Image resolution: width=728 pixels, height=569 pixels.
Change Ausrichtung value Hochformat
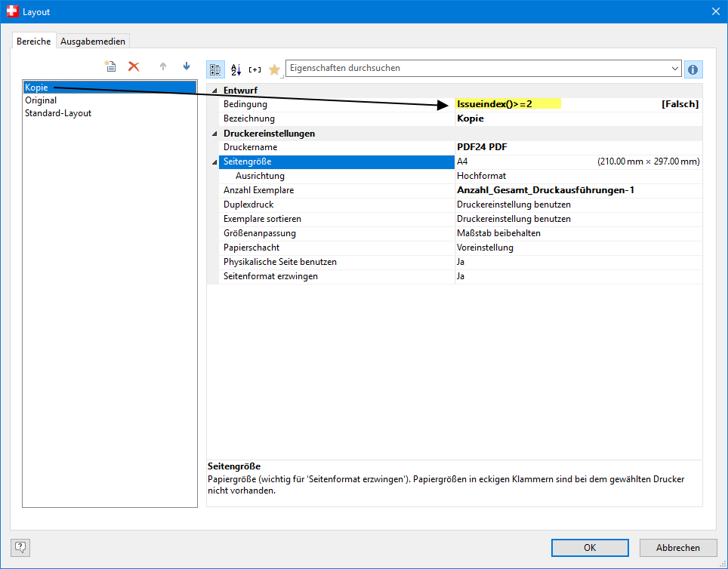pyautogui.click(x=482, y=176)
